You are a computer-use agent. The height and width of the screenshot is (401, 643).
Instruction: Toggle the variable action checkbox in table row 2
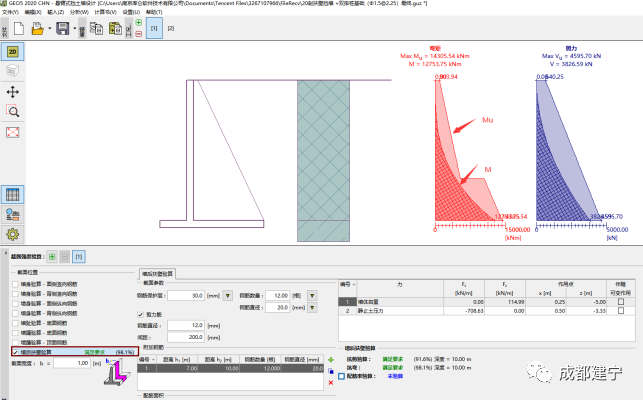click(621, 311)
